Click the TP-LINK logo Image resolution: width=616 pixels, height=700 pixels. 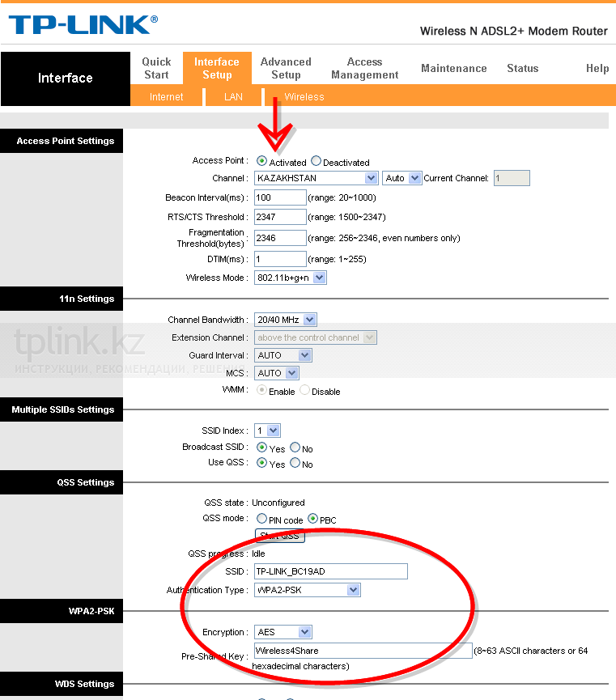[83, 25]
